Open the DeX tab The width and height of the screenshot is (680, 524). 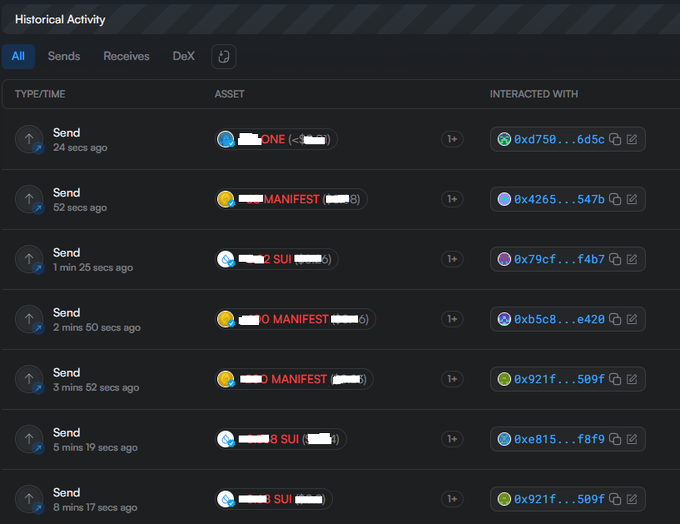click(183, 56)
